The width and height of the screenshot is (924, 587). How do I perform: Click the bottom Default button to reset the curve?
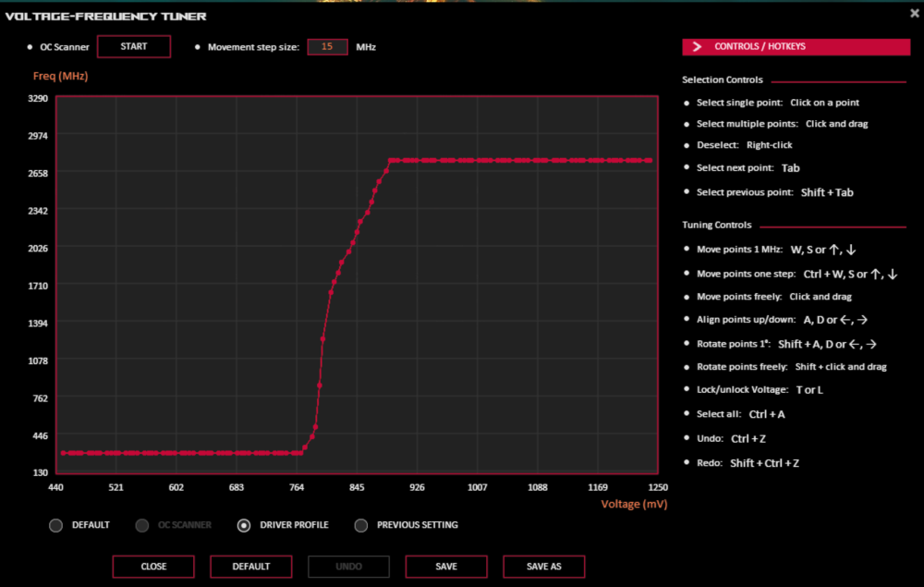(251, 567)
